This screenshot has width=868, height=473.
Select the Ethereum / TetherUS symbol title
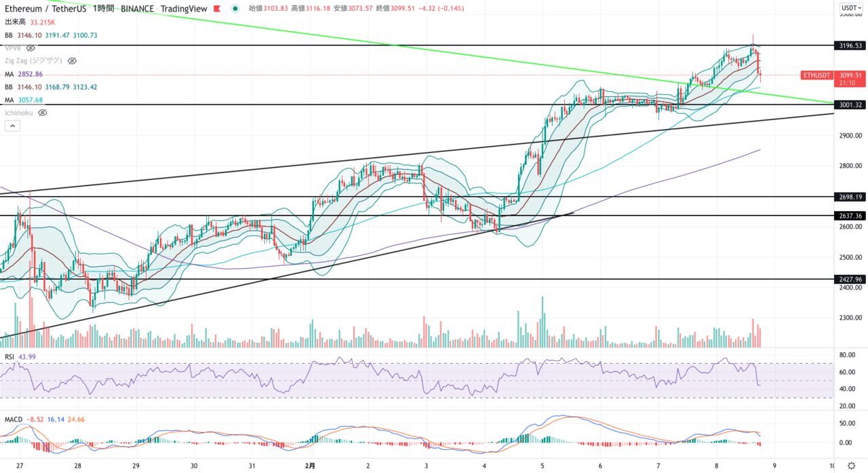(46, 9)
